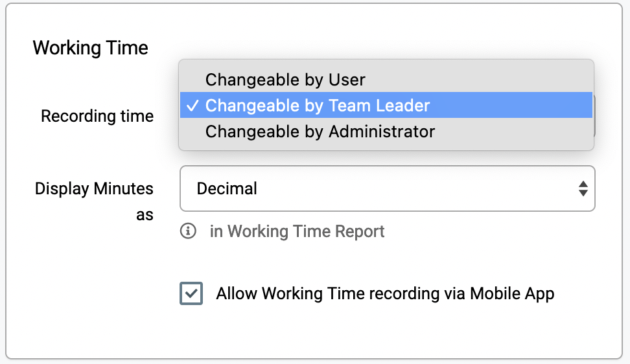Click the Display Minutes as label

click(94, 201)
